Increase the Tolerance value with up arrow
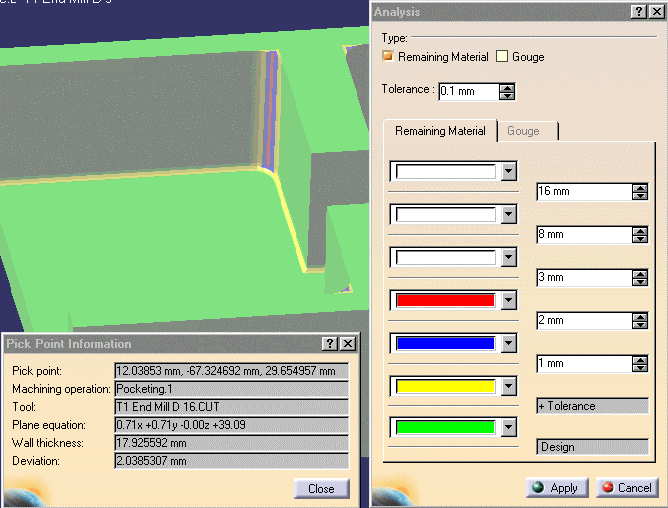Screen dimensions: 668x508 507,87
